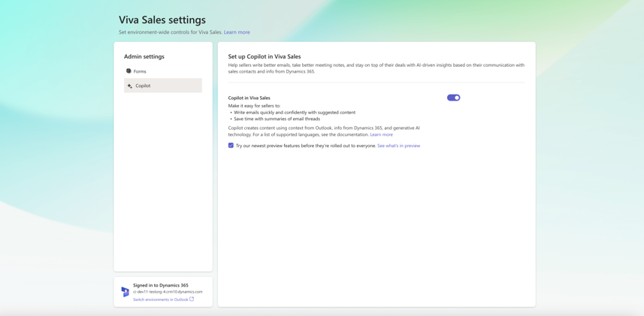Image resolution: width=644 pixels, height=316 pixels.
Task: Toggle the Copilot in Viva Sales switch
Action: tap(453, 98)
